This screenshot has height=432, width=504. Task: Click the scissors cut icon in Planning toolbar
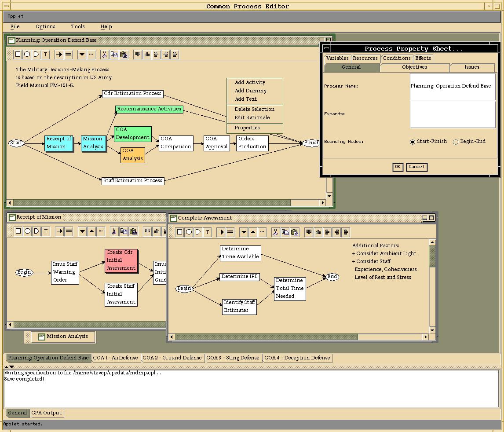(104, 55)
